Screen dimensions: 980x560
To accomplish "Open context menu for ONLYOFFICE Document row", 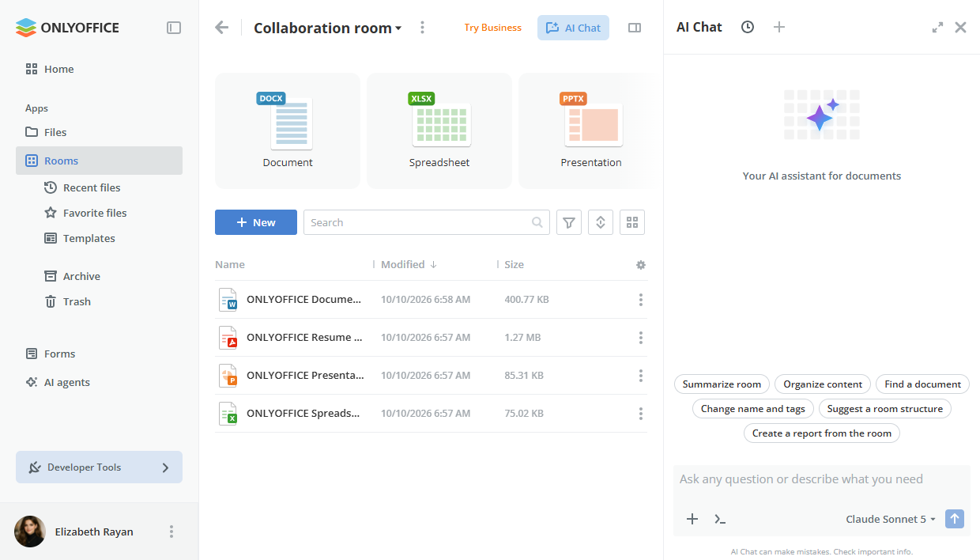I will click(x=641, y=300).
